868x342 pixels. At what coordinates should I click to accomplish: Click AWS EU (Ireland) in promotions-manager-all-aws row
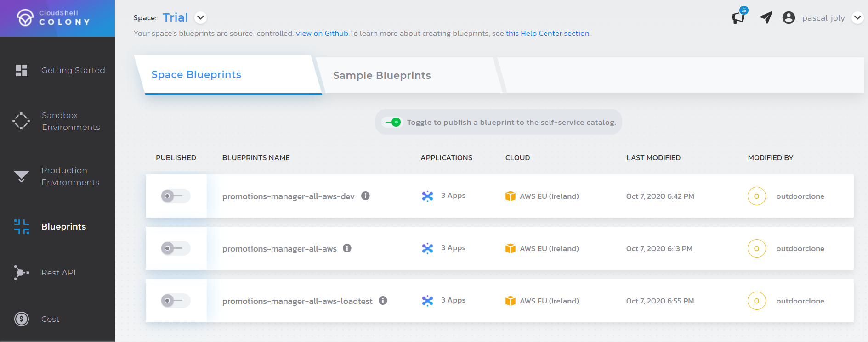coord(549,249)
